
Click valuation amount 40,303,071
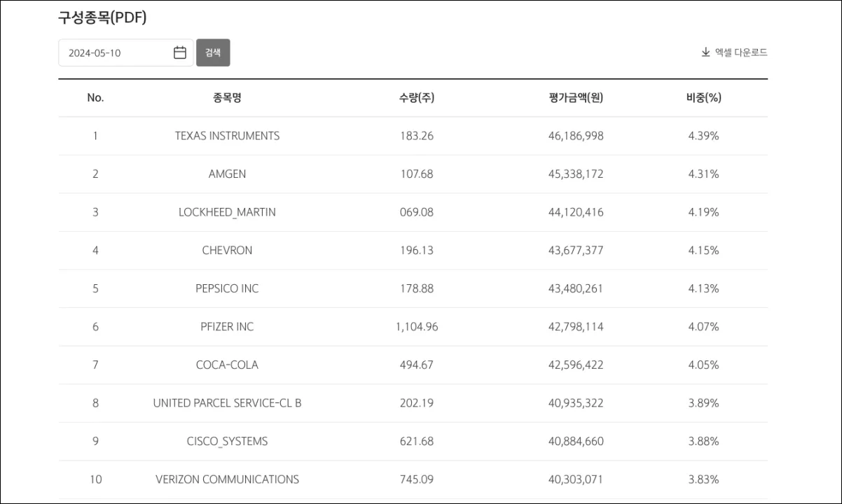pos(576,479)
